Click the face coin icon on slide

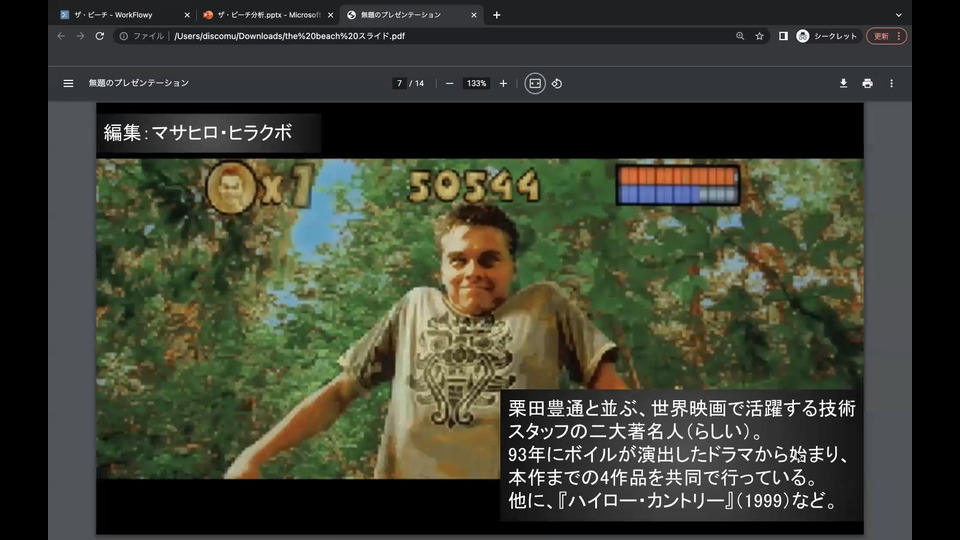point(231,187)
